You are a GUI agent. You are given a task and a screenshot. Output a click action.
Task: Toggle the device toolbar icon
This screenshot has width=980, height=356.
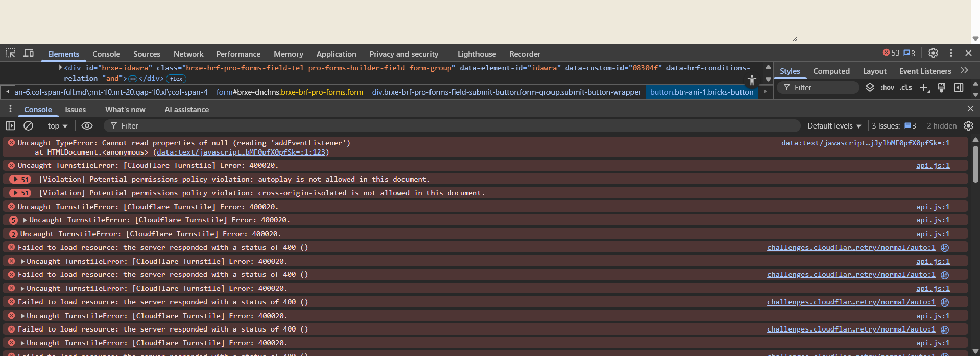[29, 53]
